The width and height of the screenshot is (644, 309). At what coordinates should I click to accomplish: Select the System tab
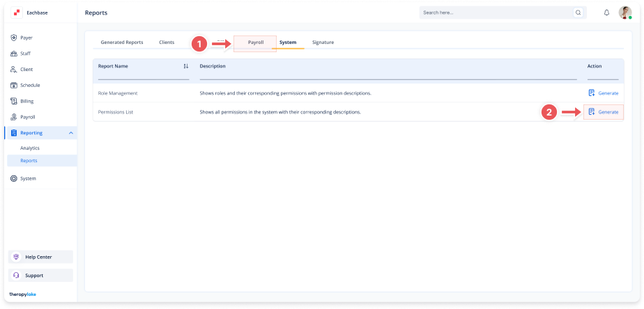[x=288, y=42]
